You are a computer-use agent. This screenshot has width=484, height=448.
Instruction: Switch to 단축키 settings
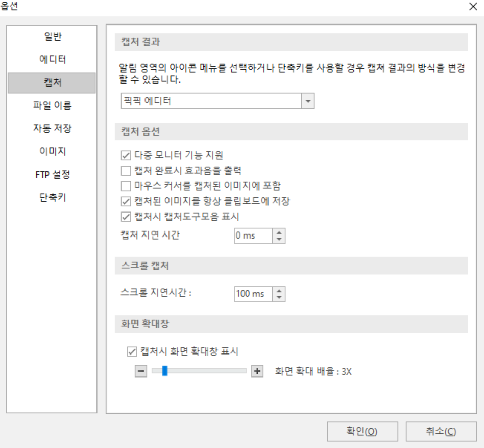pyautogui.click(x=52, y=197)
